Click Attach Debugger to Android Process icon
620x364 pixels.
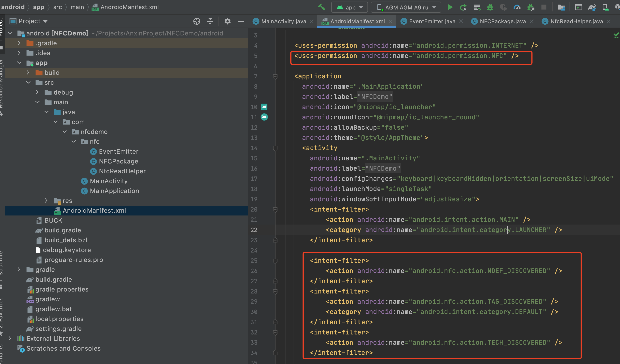pos(531,7)
